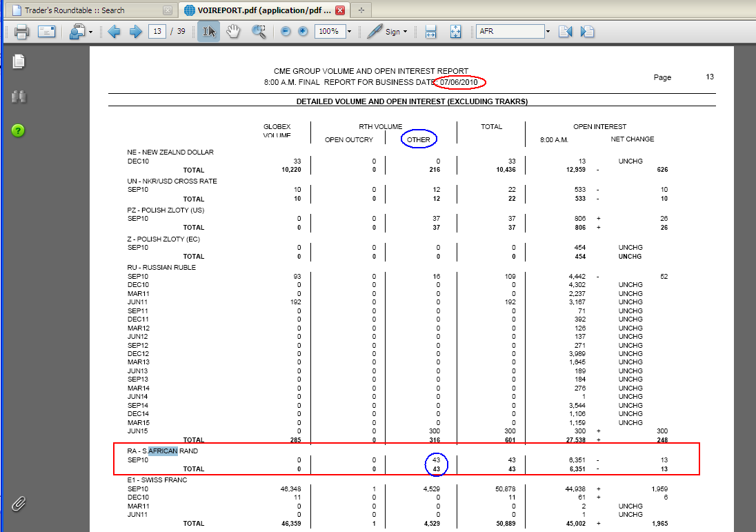Activate the Select text tool
Viewport: 756px width, 532px height.
click(208, 32)
